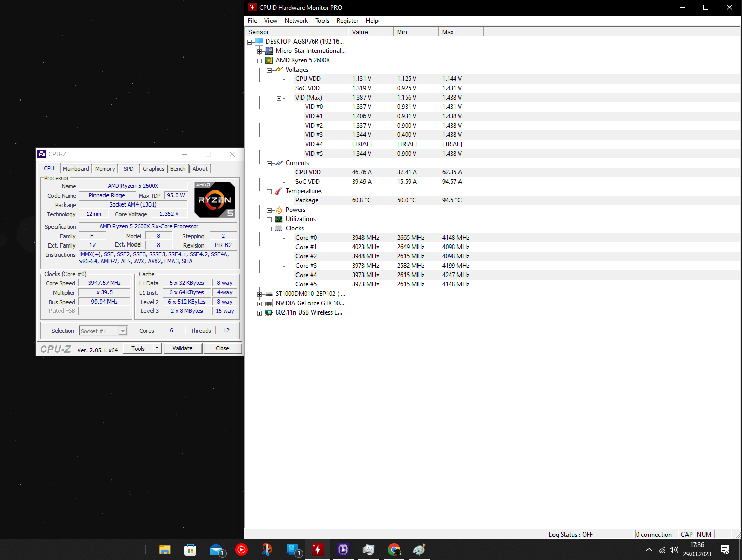This screenshot has height=560, width=742.
Task: Click the Powers flame icon
Action: [x=279, y=210]
